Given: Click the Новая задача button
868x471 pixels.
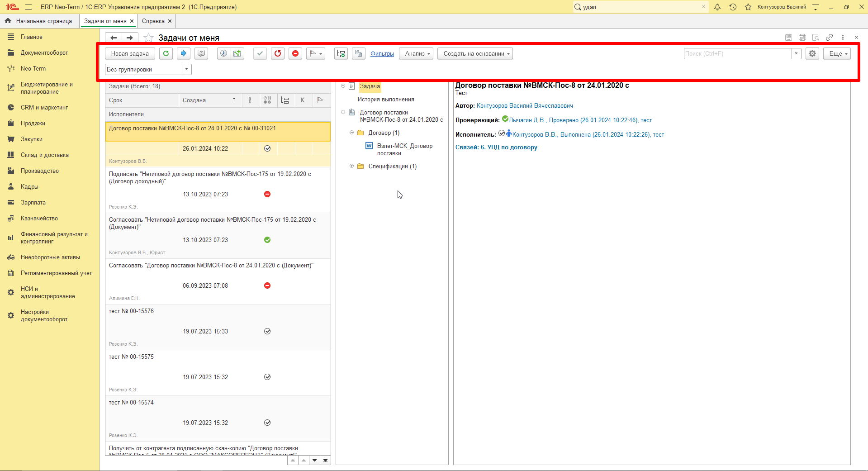Looking at the screenshot, I should [130, 53].
